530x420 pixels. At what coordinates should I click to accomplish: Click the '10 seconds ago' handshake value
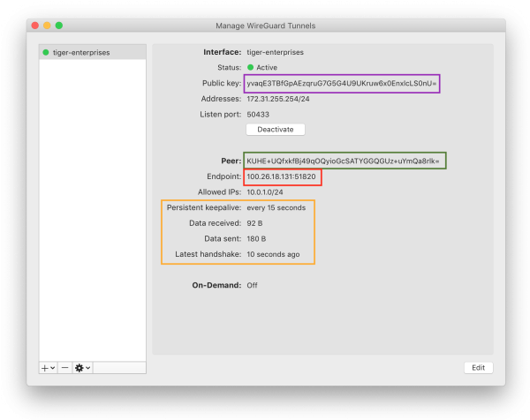[273, 254]
